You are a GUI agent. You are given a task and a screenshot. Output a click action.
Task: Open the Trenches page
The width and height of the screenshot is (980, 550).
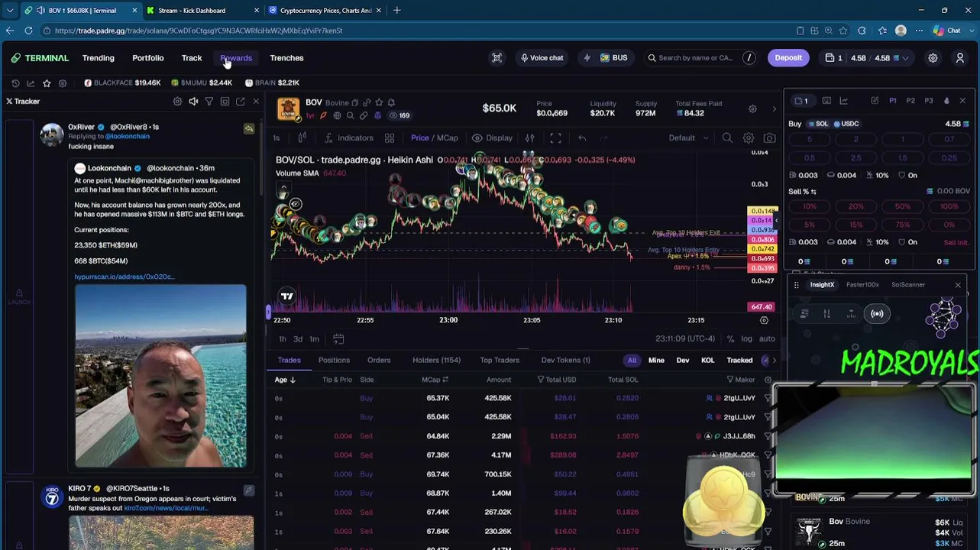click(286, 58)
